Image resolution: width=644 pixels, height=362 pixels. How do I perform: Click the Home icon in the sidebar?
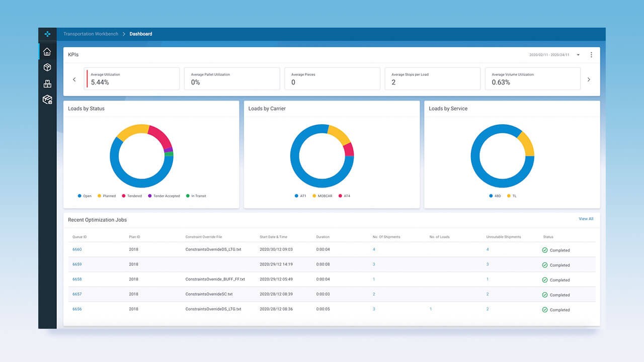coord(47,51)
